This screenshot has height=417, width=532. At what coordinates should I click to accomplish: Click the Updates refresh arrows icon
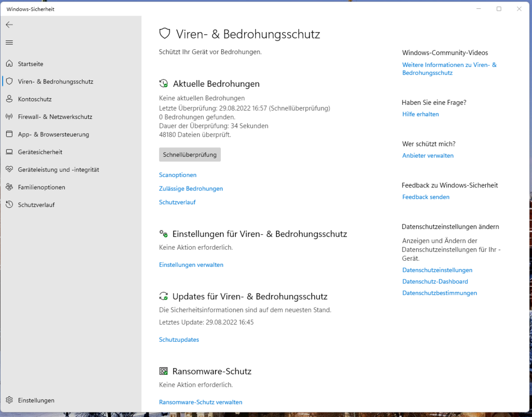pyautogui.click(x=164, y=296)
